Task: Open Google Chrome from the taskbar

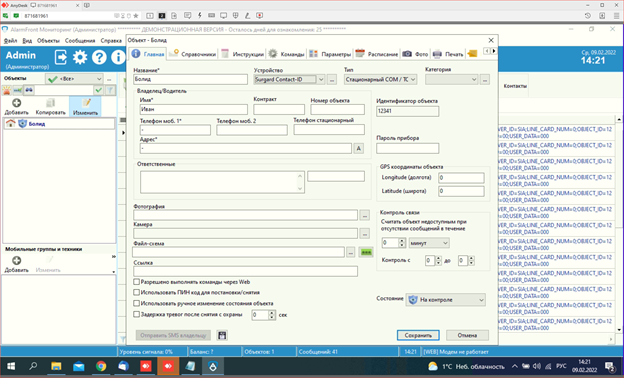Action: pyautogui.click(x=101, y=366)
